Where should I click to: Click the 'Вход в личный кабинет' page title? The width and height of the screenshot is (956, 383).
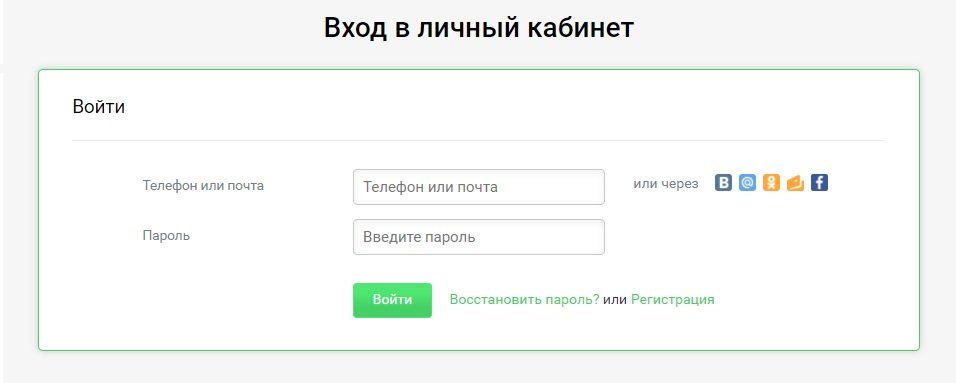click(x=479, y=28)
